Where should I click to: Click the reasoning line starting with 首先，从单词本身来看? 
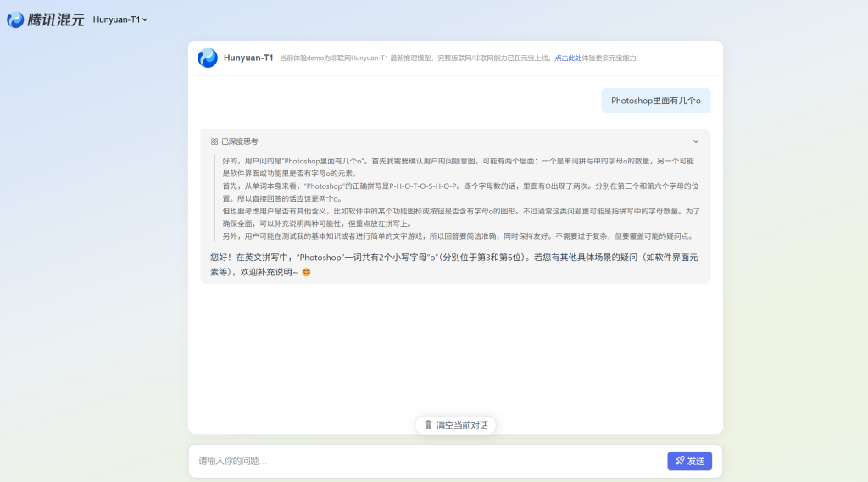pyautogui.click(x=460, y=192)
